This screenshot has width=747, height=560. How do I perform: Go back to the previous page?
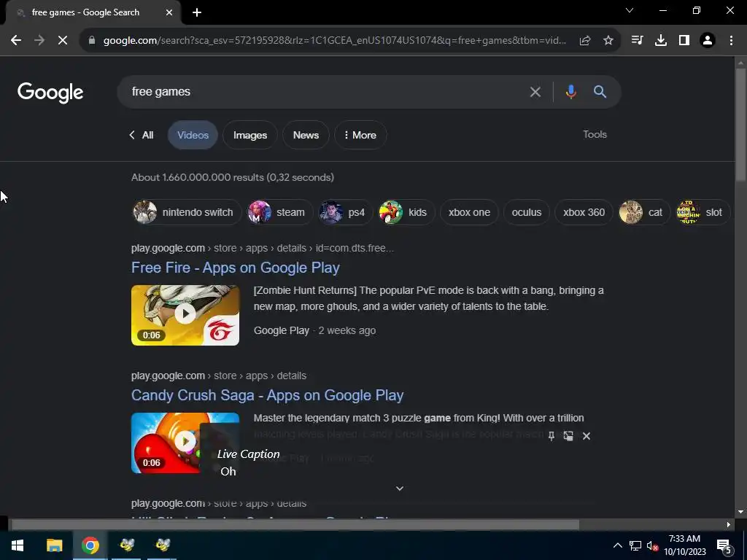pyautogui.click(x=16, y=41)
